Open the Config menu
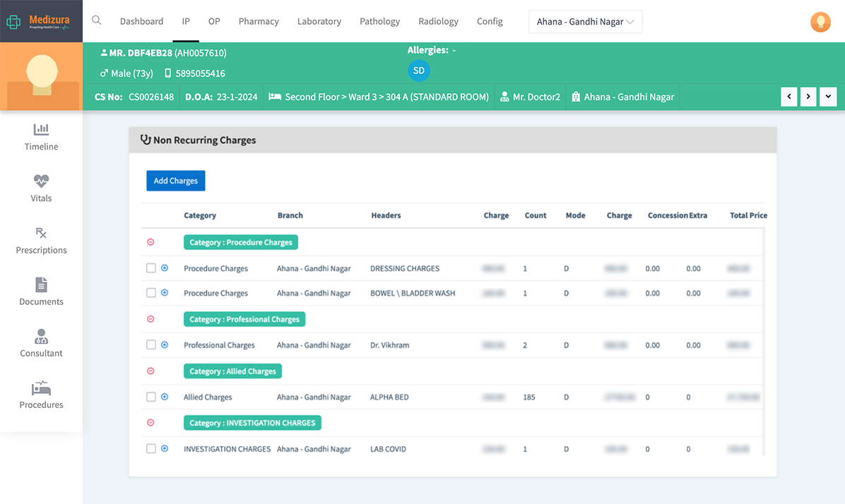 (490, 22)
